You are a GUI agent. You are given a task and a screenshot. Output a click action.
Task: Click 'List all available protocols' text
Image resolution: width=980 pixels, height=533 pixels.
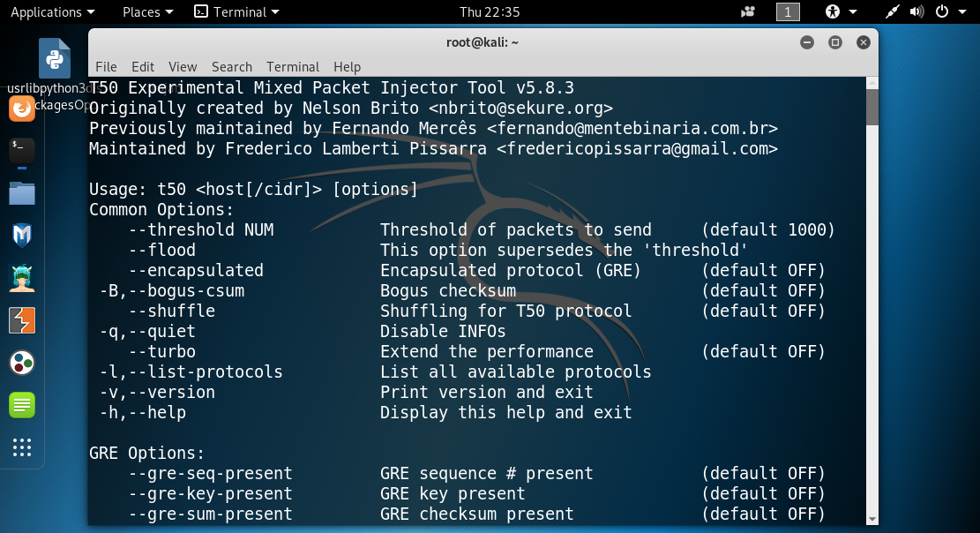[516, 372]
